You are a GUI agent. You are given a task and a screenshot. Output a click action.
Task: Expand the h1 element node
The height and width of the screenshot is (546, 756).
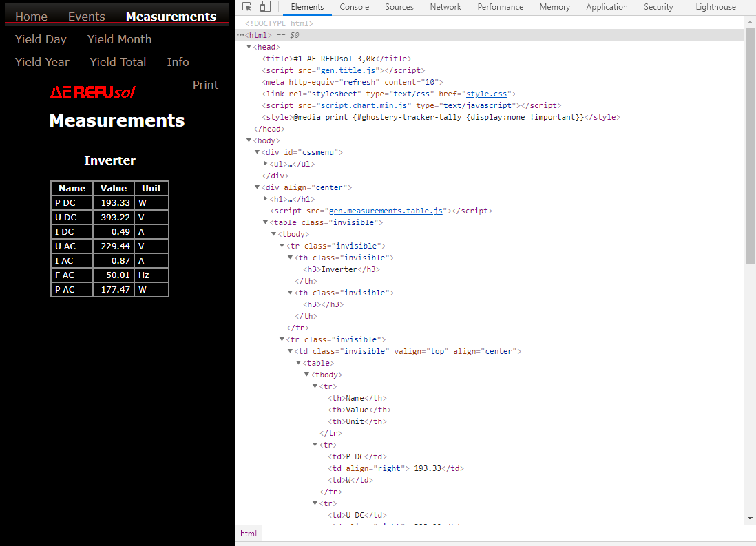coord(266,199)
